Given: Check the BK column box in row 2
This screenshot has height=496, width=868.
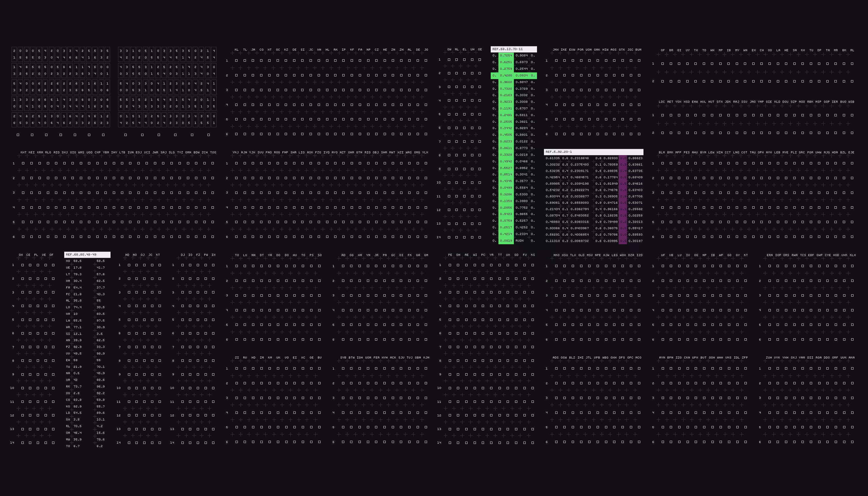Looking at the screenshot, I should click(844, 81).
